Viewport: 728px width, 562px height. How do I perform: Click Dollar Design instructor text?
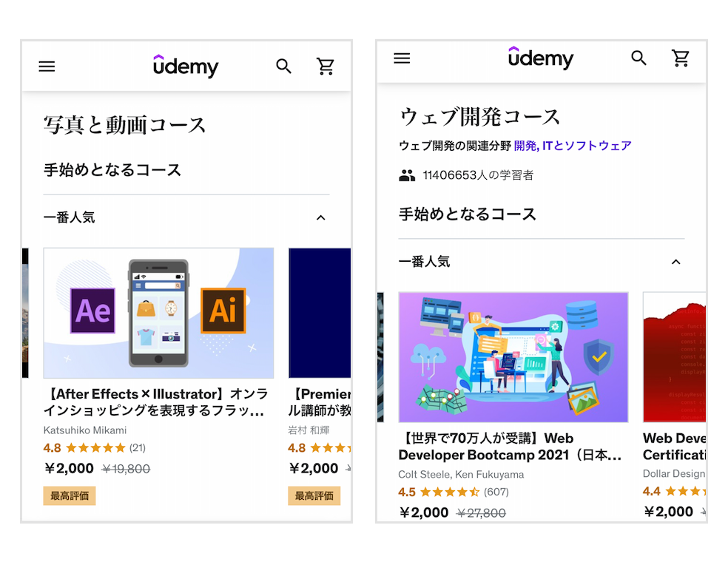click(674, 473)
